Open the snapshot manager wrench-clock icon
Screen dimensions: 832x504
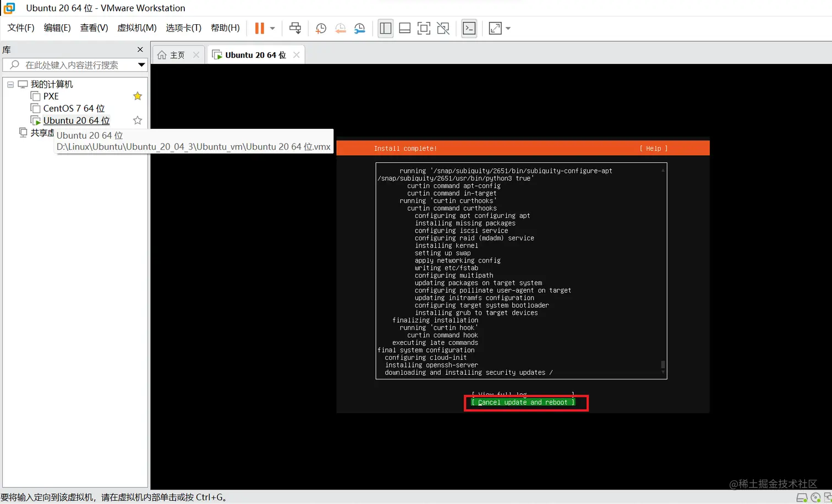pyautogui.click(x=360, y=28)
